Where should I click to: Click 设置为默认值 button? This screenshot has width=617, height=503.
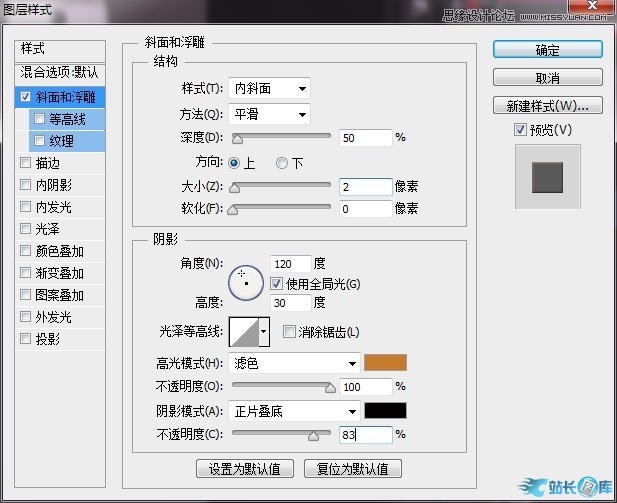[x=244, y=468]
